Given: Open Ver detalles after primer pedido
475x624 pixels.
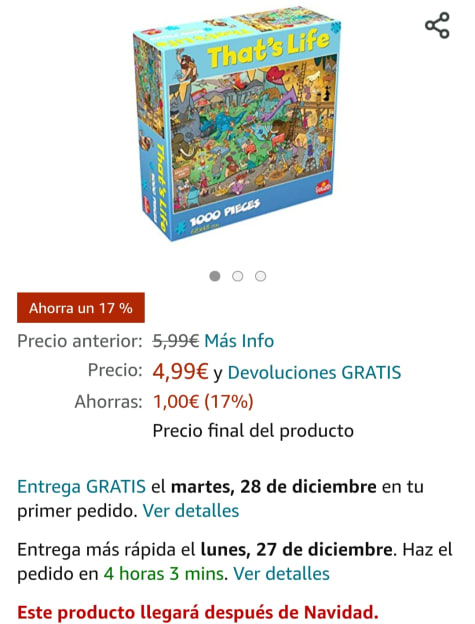Looking at the screenshot, I should coord(191,511).
